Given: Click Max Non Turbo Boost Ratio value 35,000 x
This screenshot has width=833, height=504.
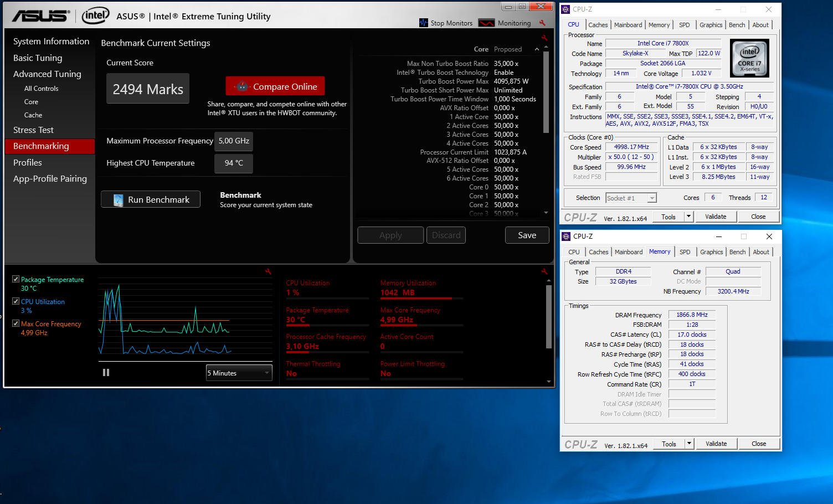Looking at the screenshot, I should tap(506, 64).
